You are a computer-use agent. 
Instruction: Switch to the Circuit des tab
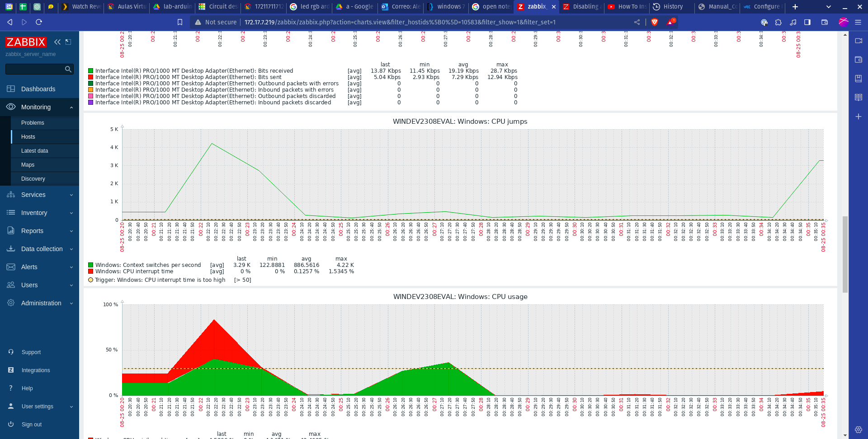[219, 6]
